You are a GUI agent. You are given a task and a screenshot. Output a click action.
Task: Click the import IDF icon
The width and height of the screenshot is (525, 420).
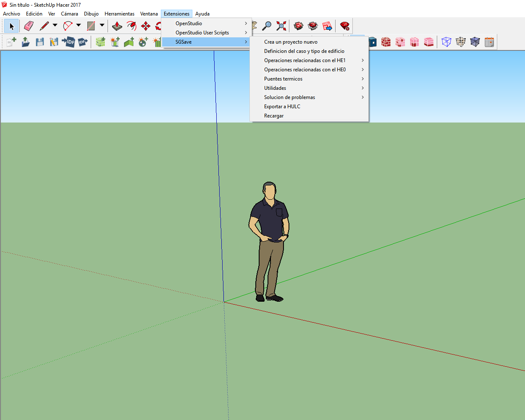pyautogui.click(x=68, y=42)
